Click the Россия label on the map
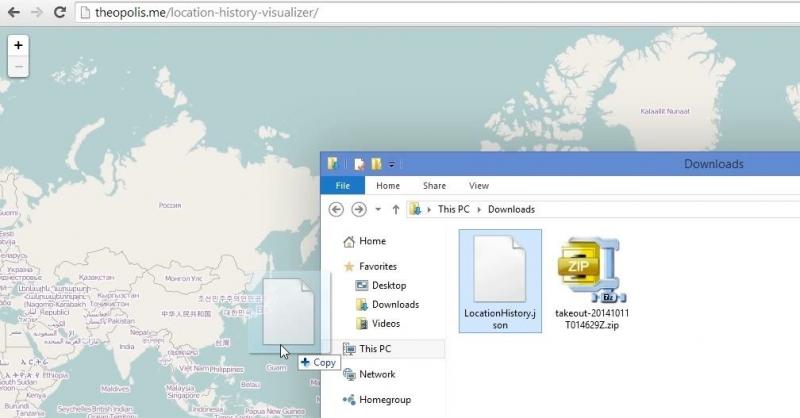This screenshot has height=418, width=800. coord(170,205)
